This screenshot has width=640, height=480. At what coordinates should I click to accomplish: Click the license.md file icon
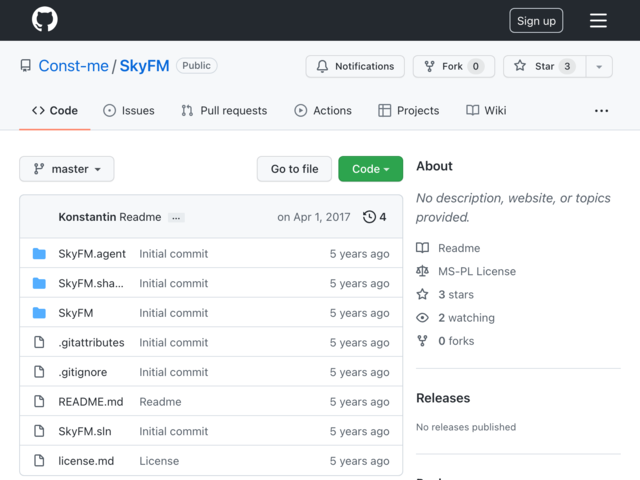click(x=39, y=460)
